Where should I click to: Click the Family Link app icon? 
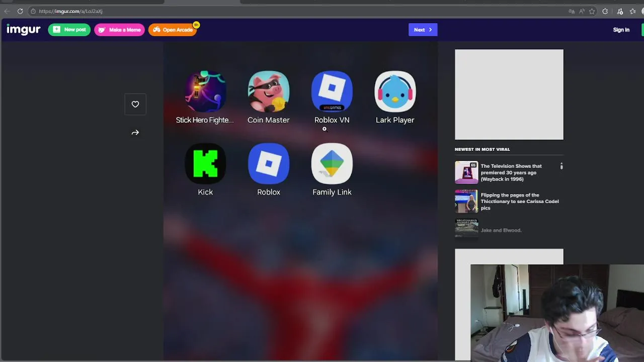(332, 163)
